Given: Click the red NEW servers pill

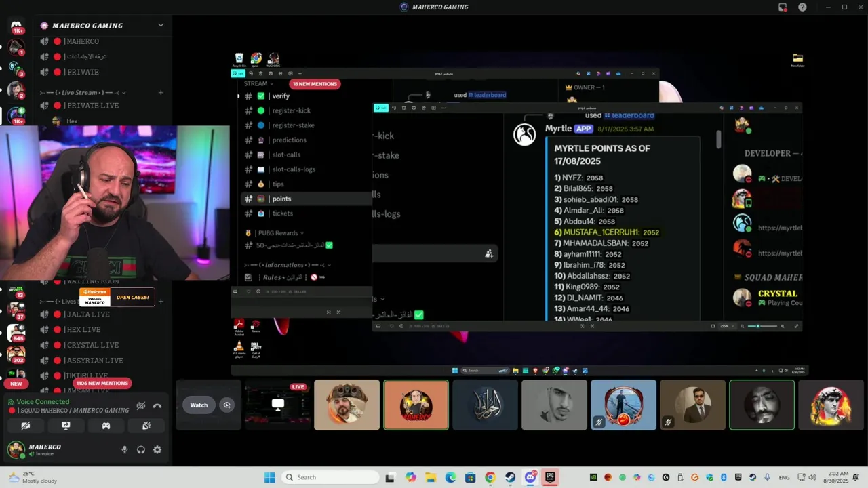Looking at the screenshot, I should pyautogui.click(x=16, y=384).
